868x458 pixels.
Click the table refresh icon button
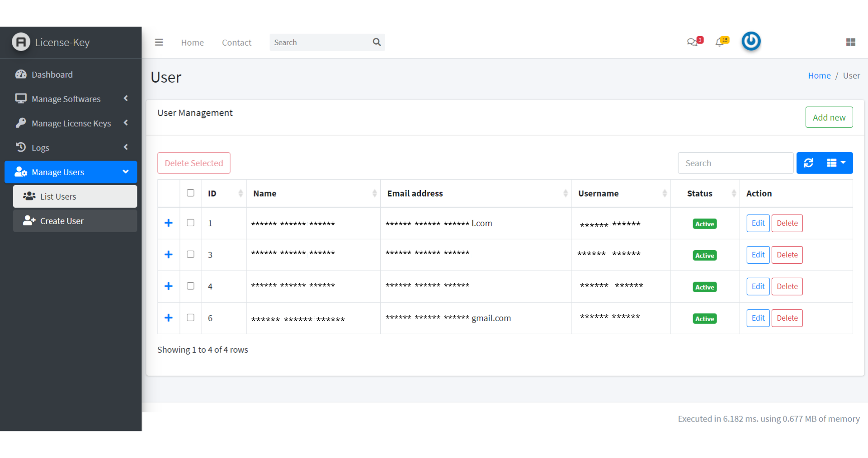tap(808, 163)
